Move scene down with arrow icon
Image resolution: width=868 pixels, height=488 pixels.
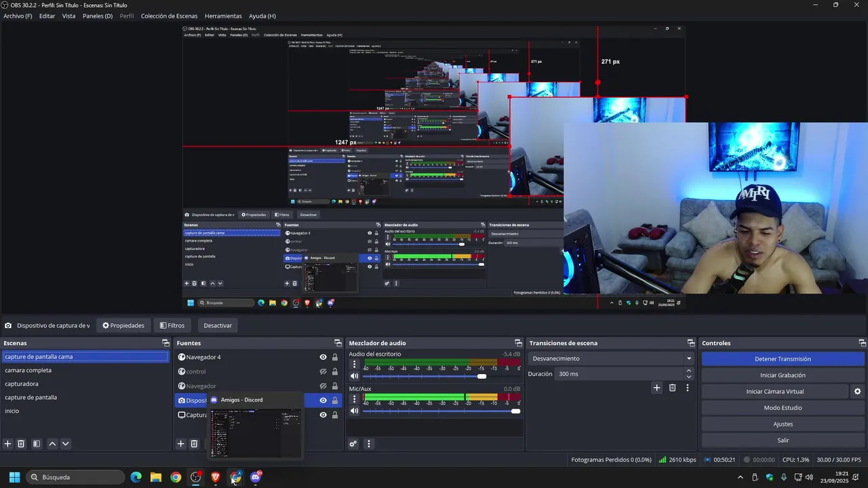pyautogui.click(x=65, y=444)
